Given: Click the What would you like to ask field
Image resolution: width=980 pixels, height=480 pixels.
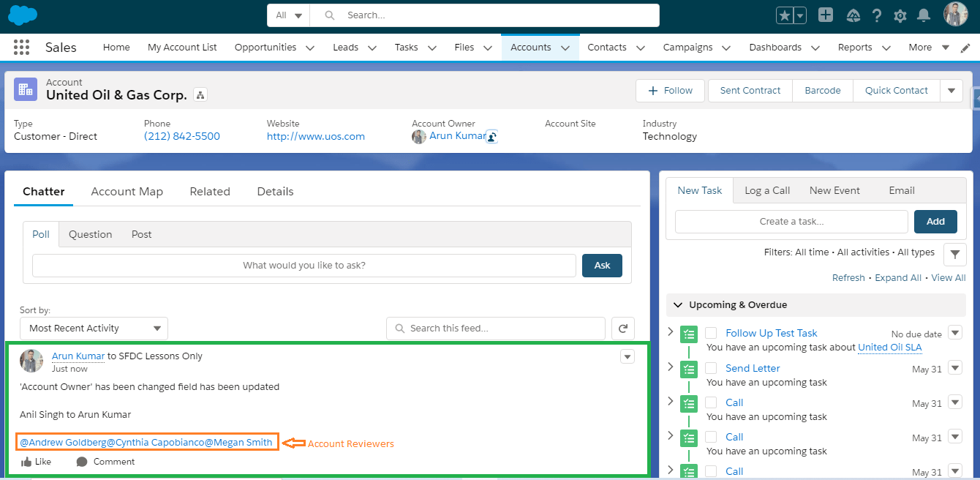Looking at the screenshot, I should tap(304, 266).
